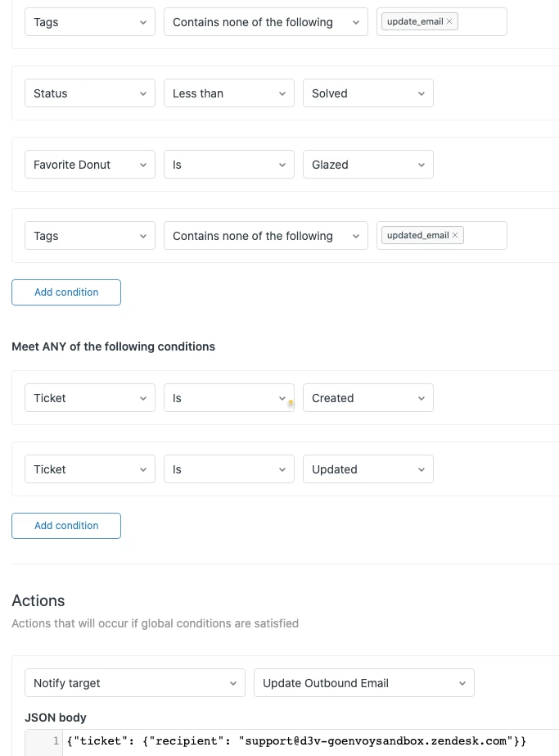Open Ticket field dropdown in the Created row
The width and height of the screenshot is (559, 756).
(x=89, y=398)
